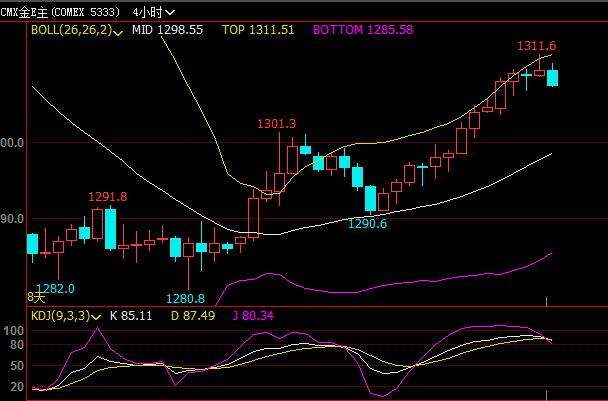Viewport: 608px width, 401px height.
Task: Click the 1301.3 peak price label
Action: 276,124
